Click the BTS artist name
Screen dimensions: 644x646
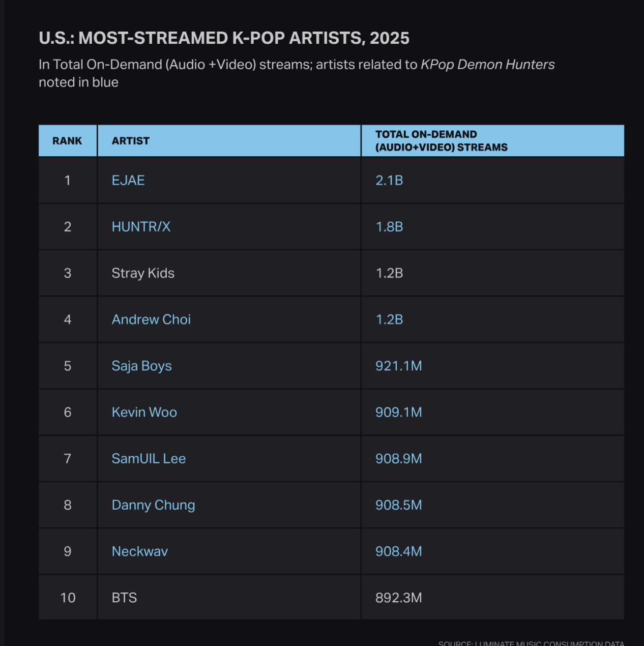[x=124, y=598]
